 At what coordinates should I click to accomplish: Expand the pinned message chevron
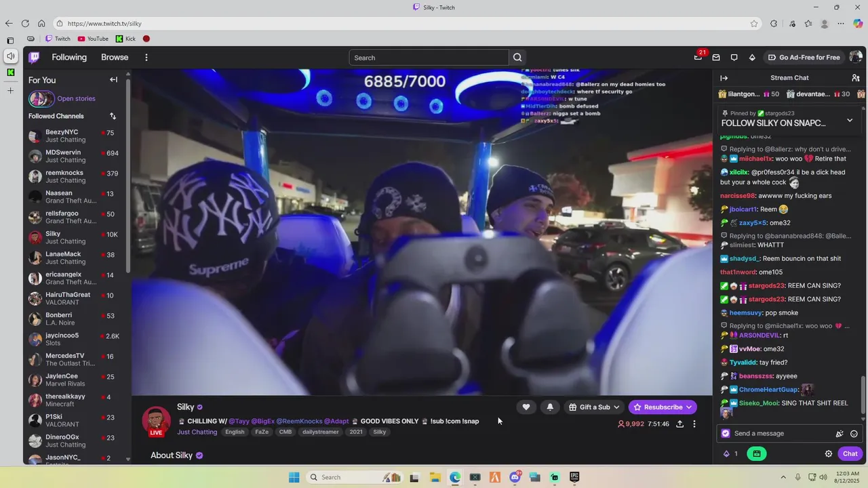(x=850, y=121)
